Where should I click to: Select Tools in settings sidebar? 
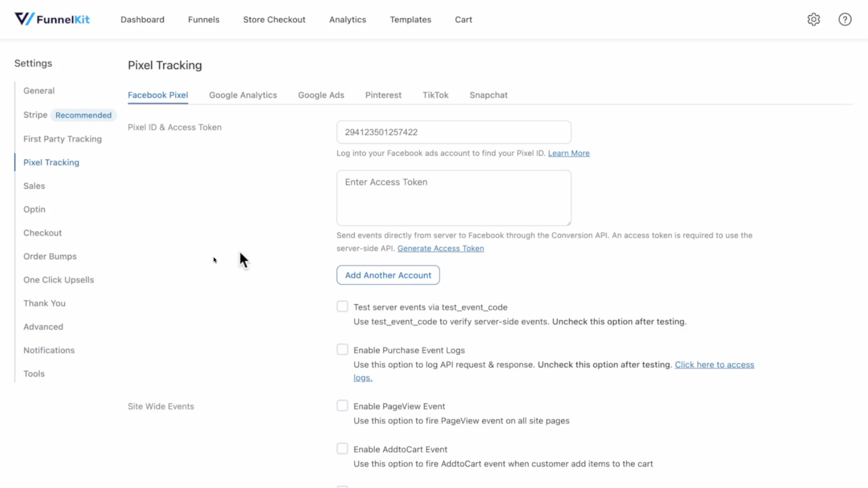point(34,374)
